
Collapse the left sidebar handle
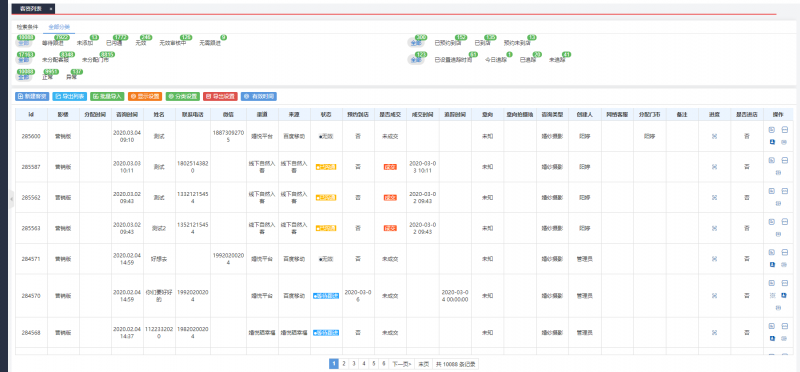pos(12,199)
